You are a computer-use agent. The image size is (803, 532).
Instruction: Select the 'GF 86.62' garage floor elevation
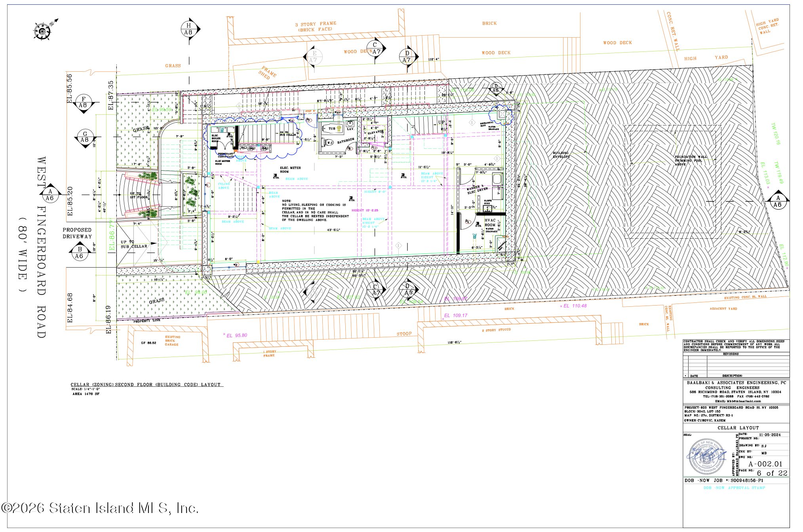[149, 343]
